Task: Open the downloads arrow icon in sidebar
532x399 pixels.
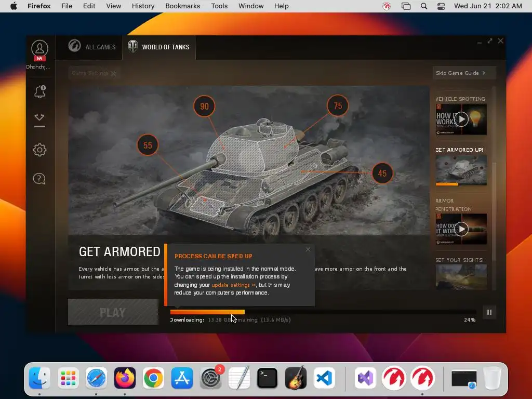Action: coord(39,121)
